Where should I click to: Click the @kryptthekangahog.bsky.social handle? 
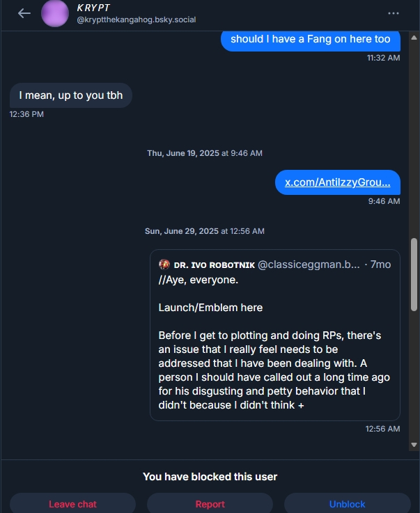pyautogui.click(x=136, y=19)
